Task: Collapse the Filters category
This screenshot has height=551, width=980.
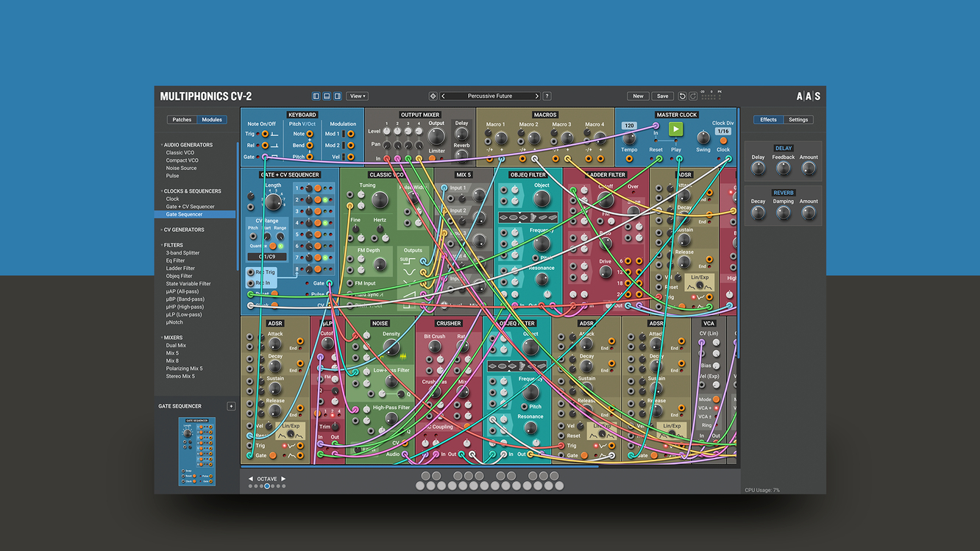Action: (173, 245)
